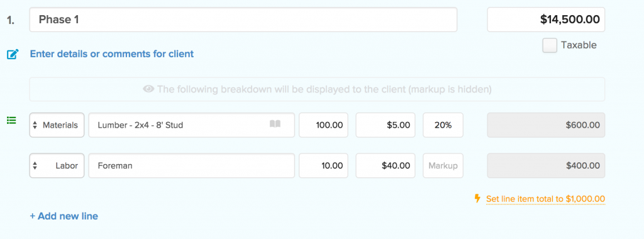The width and height of the screenshot is (644, 239).
Task: Select the $5.00 unit price field
Action: tap(386, 125)
